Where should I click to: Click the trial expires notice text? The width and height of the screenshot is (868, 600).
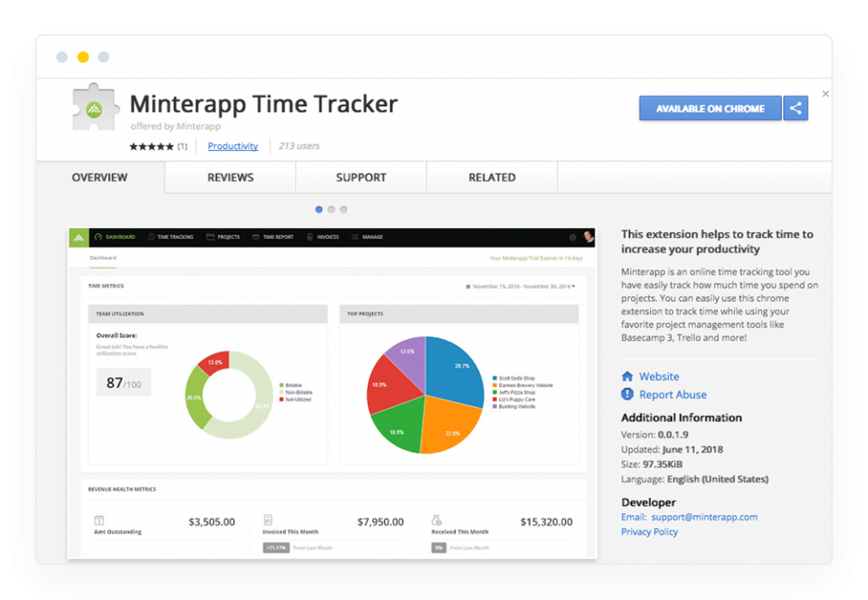536,258
